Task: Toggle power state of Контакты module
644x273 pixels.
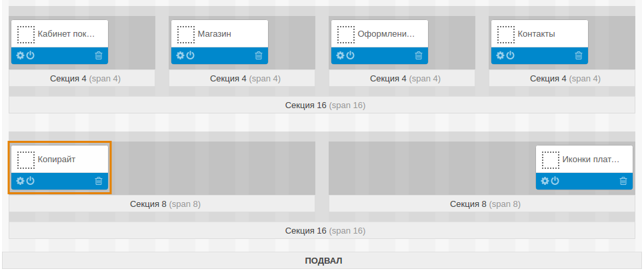Action: tap(511, 55)
